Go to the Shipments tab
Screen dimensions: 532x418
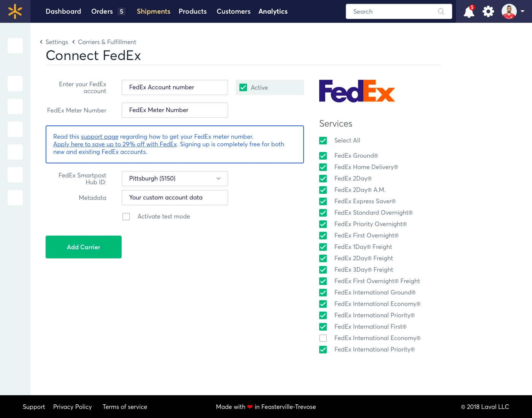point(154,11)
